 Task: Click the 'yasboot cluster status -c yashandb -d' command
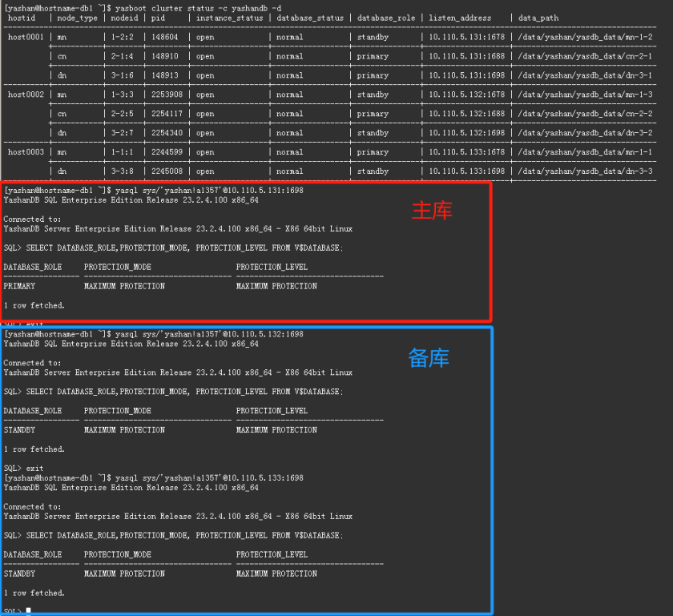(199, 8)
